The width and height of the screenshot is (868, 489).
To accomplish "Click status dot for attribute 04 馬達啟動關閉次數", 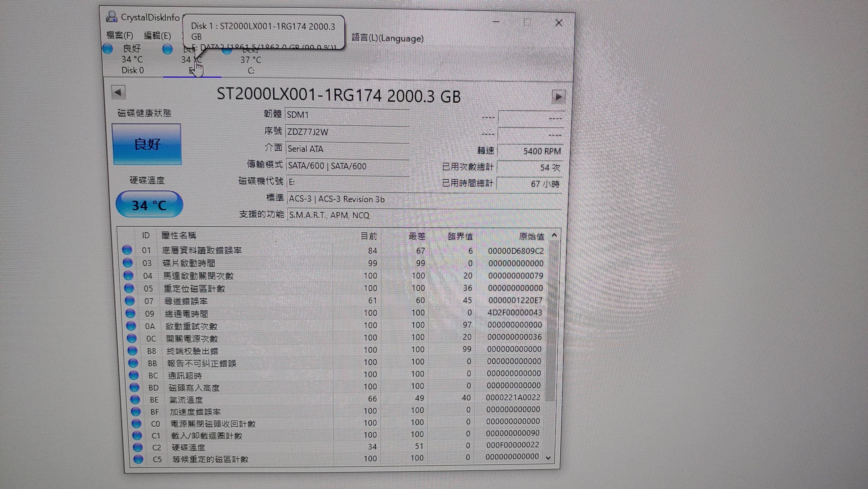I will pos(128,275).
